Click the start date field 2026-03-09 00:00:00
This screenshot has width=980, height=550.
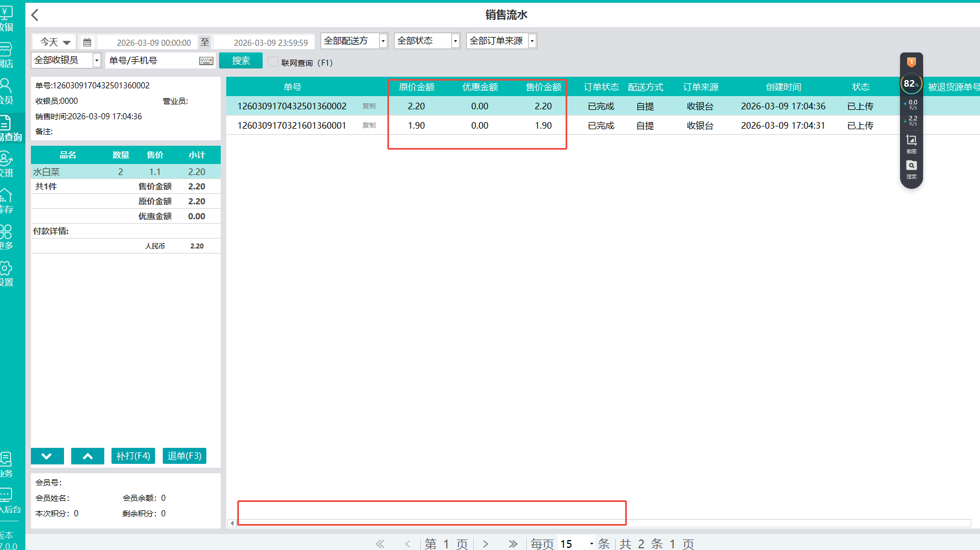click(147, 43)
